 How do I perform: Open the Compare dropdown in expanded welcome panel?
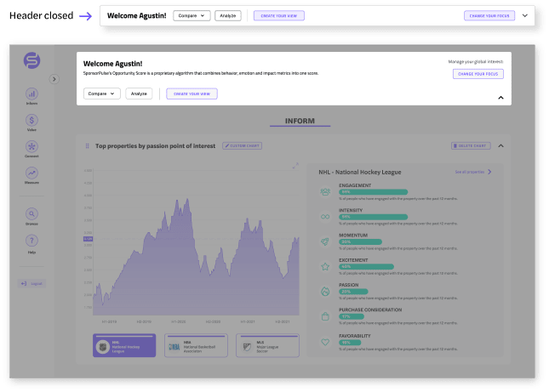click(x=102, y=94)
